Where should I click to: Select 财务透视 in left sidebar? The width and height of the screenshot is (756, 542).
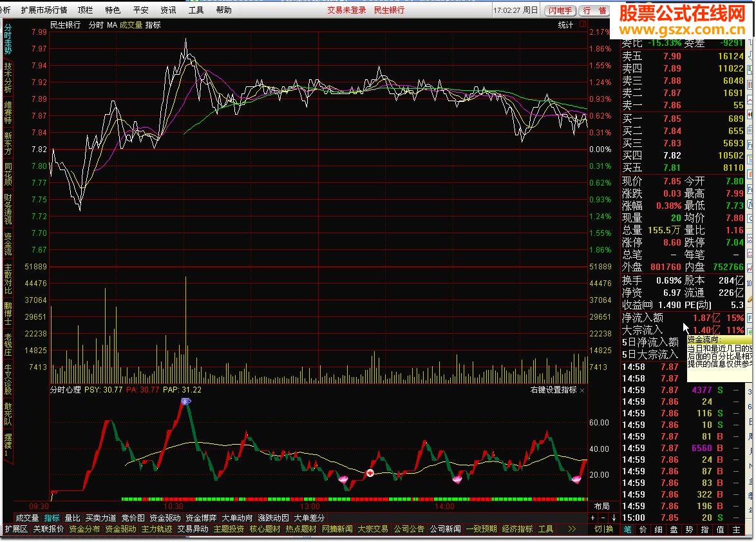point(8,209)
